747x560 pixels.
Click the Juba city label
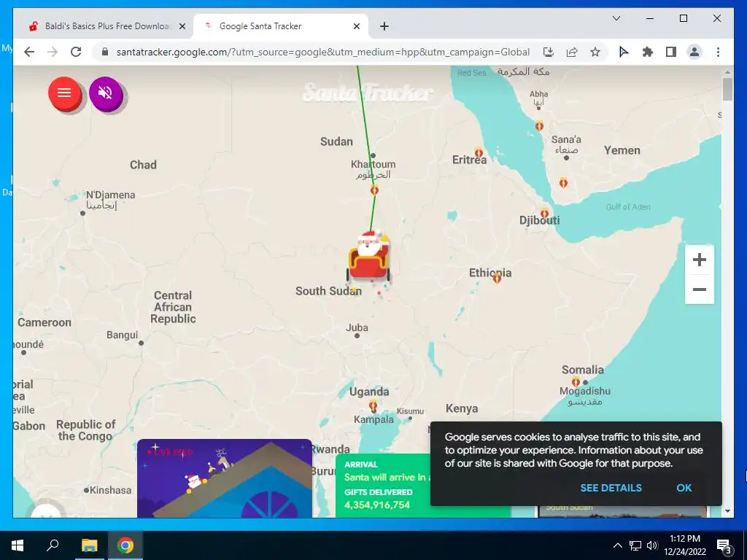(357, 327)
